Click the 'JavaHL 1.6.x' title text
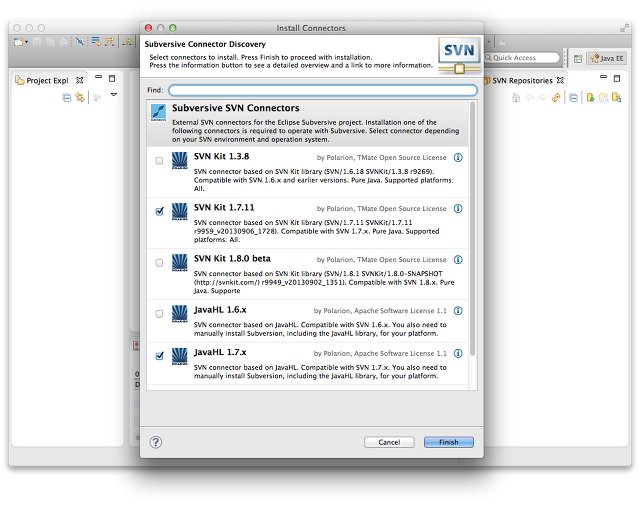Image resolution: width=640 pixels, height=506 pixels. click(x=220, y=310)
